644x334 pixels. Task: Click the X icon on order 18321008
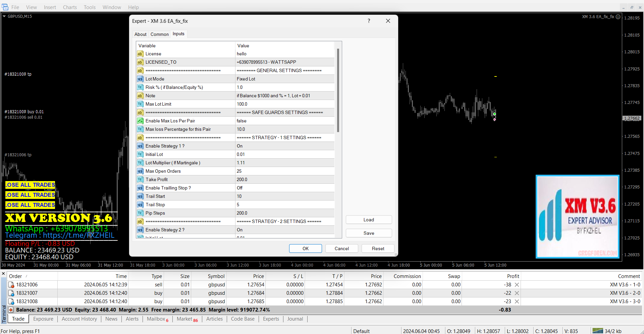coord(517,301)
